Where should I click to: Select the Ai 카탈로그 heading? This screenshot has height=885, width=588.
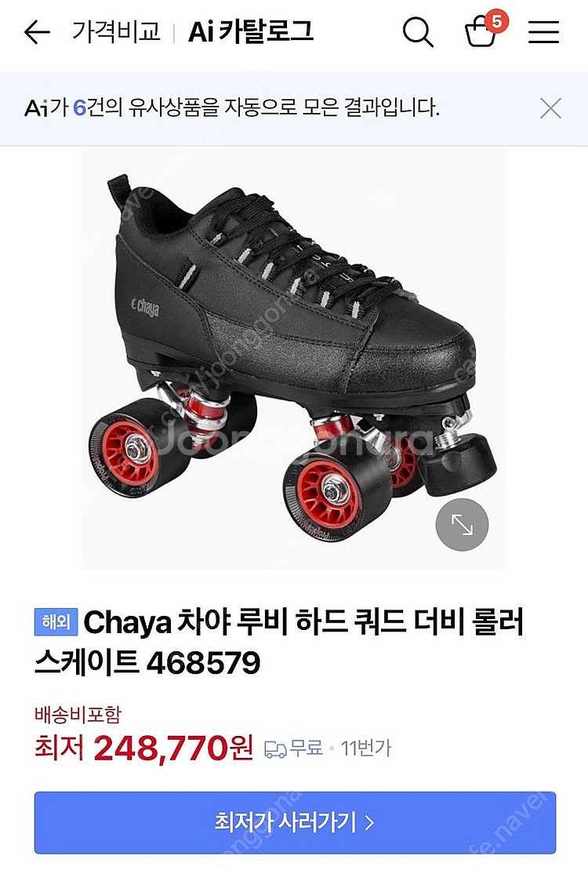(251, 31)
